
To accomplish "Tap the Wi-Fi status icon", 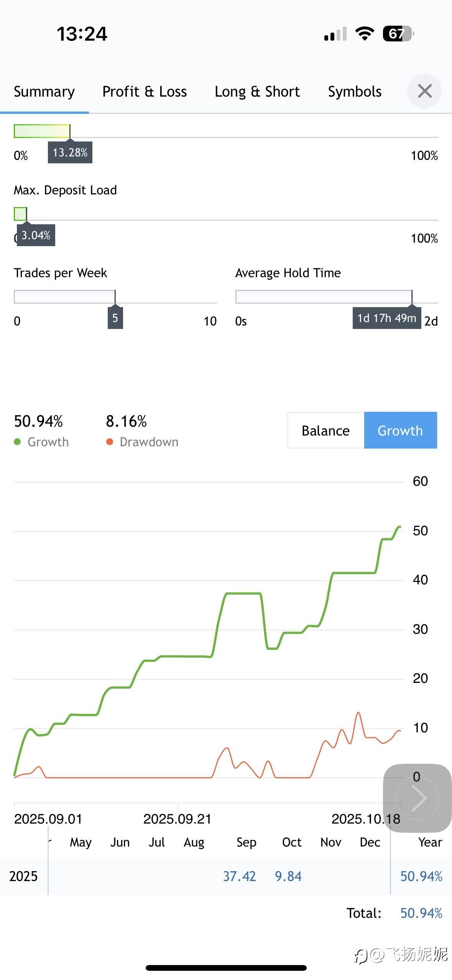I will click(x=365, y=34).
